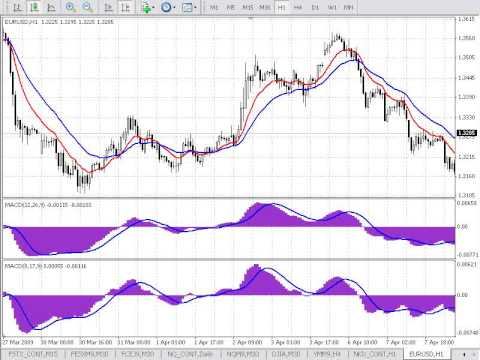The height and width of the screenshot is (360, 480).
Task: Select the M5 timeframe
Action: click(x=230, y=7)
